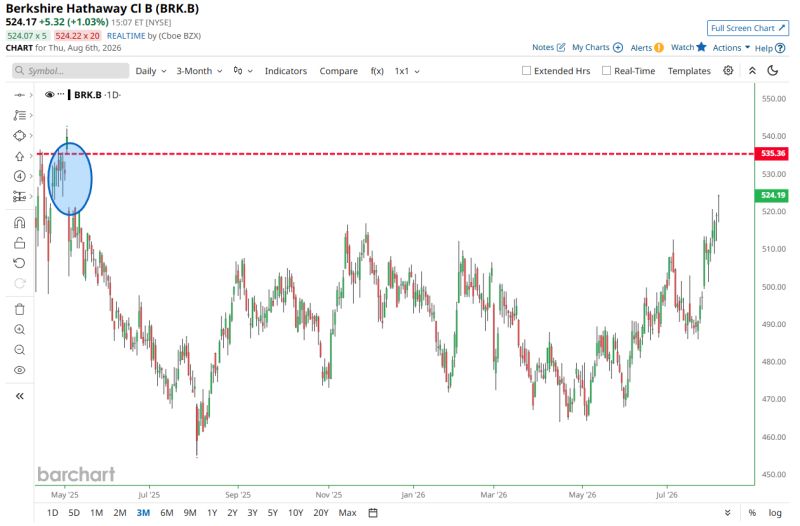Open the 1x1 grid layout dropdown

pyautogui.click(x=407, y=71)
